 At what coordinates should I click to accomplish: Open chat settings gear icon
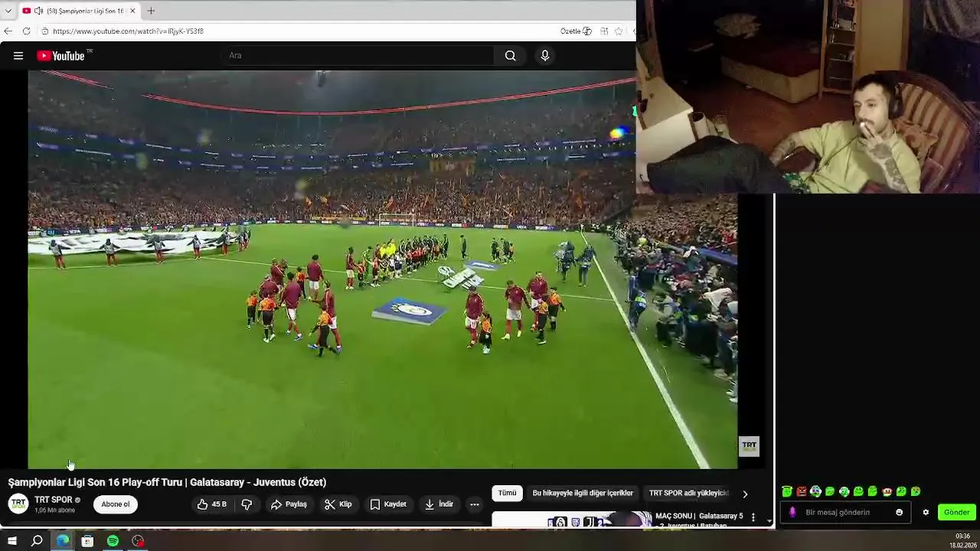[926, 513]
